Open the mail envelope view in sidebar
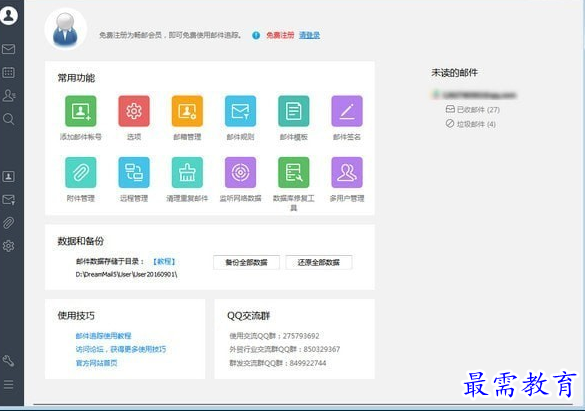The width and height of the screenshot is (585, 416). click(8, 49)
